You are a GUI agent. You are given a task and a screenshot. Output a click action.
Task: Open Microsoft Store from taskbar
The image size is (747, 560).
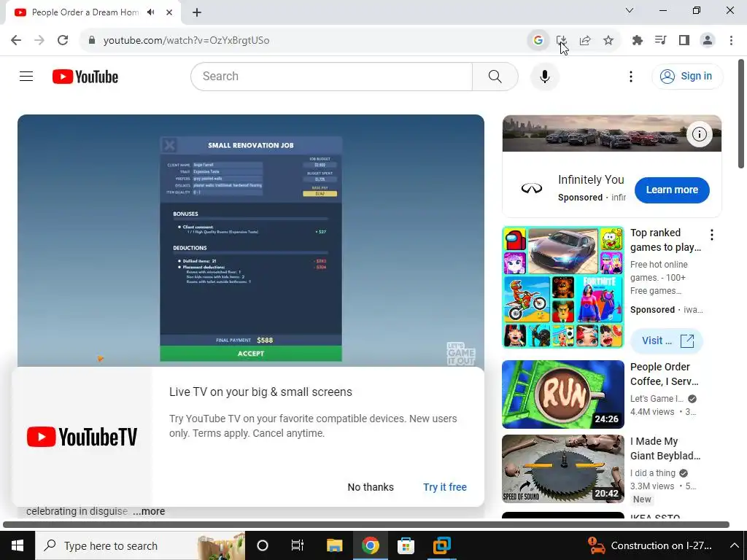(x=406, y=545)
